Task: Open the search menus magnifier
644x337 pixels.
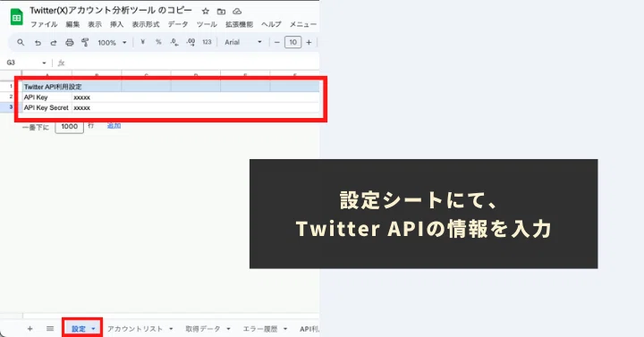Action: click(21, 42)
